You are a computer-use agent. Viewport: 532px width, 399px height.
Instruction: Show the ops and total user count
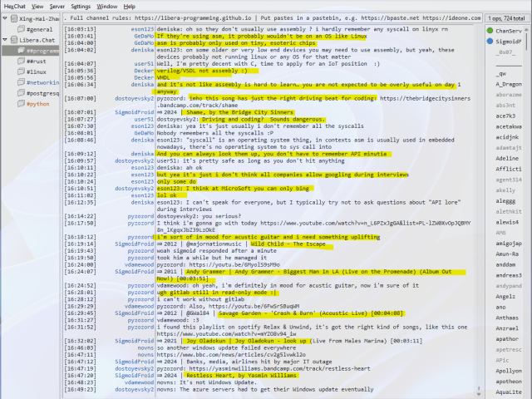(x=505, y=17)
